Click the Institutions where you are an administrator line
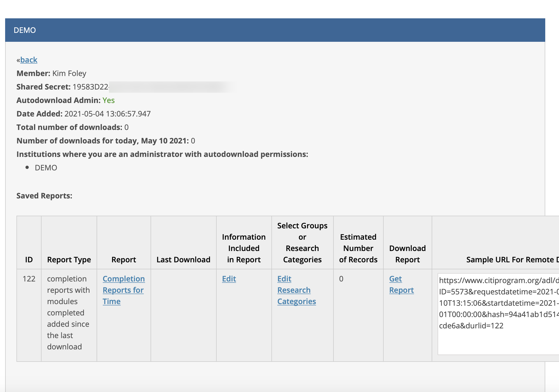The image size is (559, 392). 162,154
